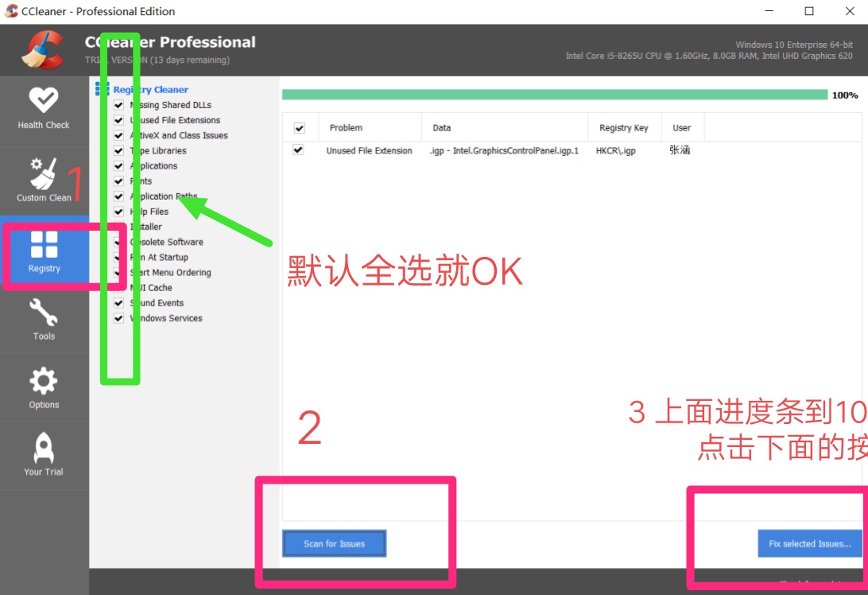This screenshot has height=595, width=868.
Task: Select 'Installer' list entry
Action: click(x=146, y=227)
